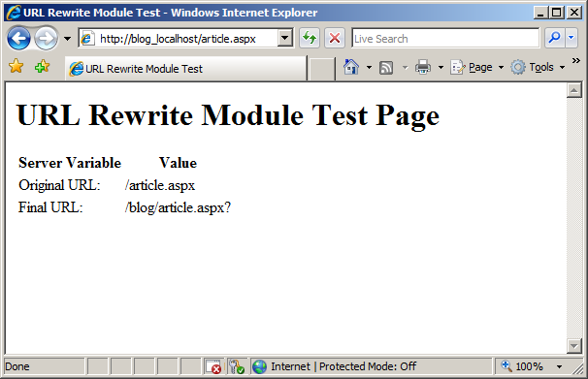The image size is (588, 379).
Task: Close the Internet Explorer window
Action: pos(574,13)
